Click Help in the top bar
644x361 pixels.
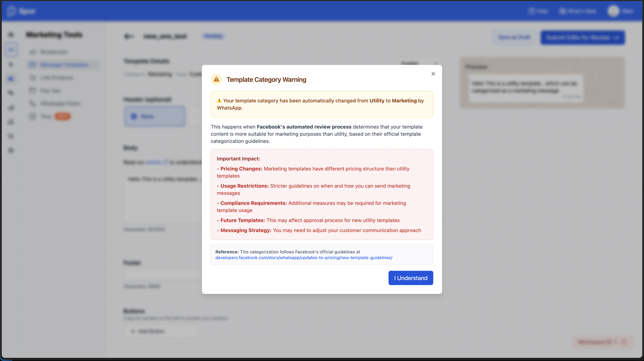pos(538,11)
